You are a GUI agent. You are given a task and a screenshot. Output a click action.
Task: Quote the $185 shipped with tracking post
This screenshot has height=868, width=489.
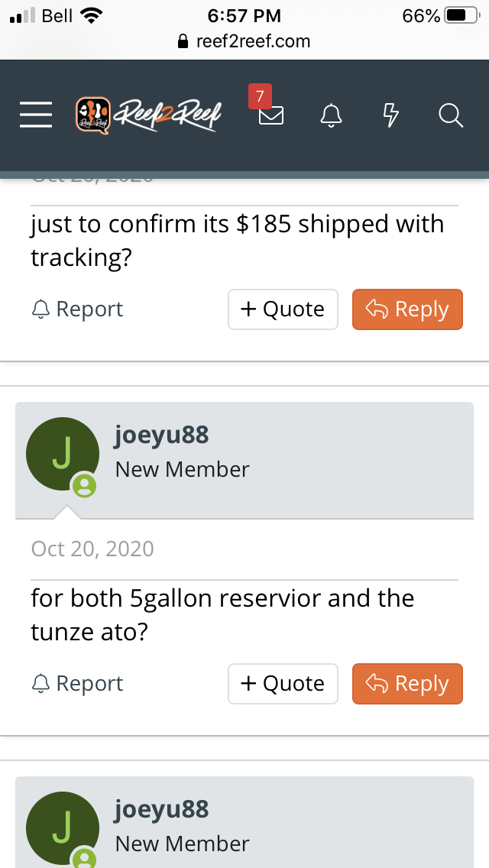click(283, 309)
